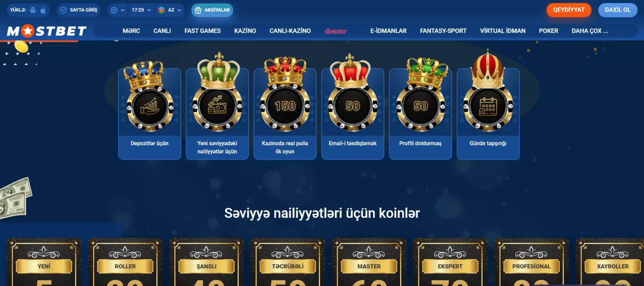Click the DAXİL OL login button
This screenshot has height=286, width=644.
(x=618, y=10)
